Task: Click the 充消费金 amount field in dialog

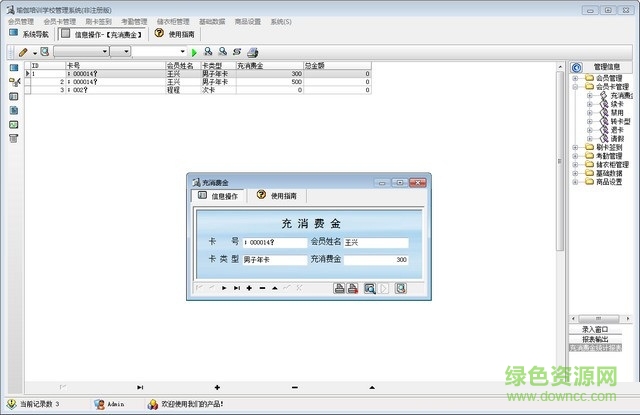Action: (376, 260)
